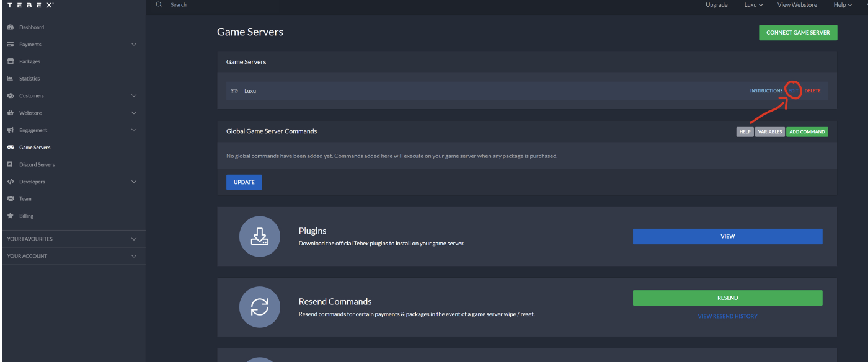
Task: Click the blue Update button
Action: 244,182
